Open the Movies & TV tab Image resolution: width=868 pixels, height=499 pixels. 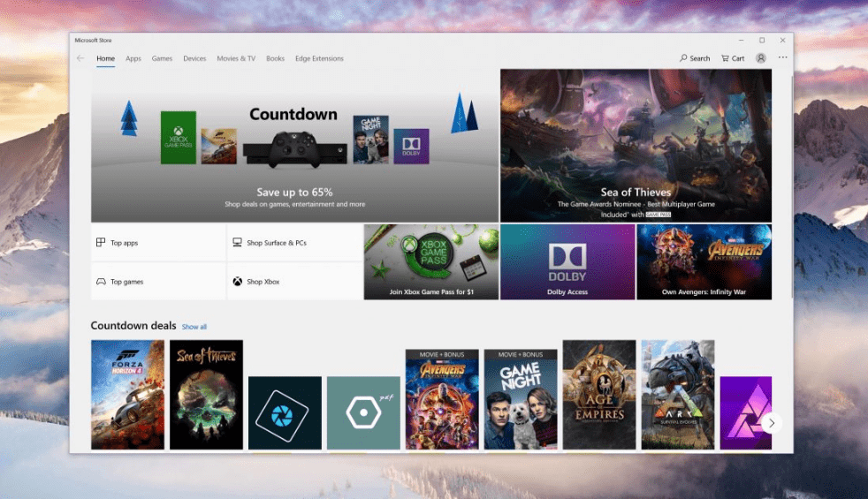coord(236,58)
